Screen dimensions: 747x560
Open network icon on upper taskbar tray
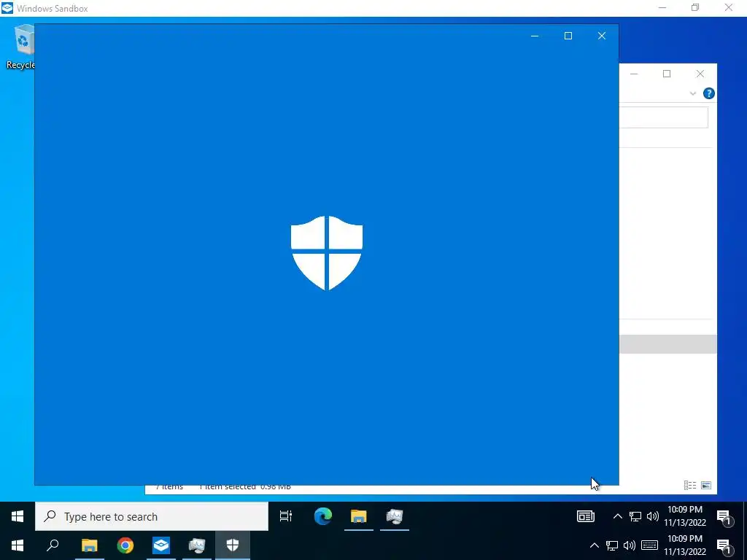[x=635, y=516]
